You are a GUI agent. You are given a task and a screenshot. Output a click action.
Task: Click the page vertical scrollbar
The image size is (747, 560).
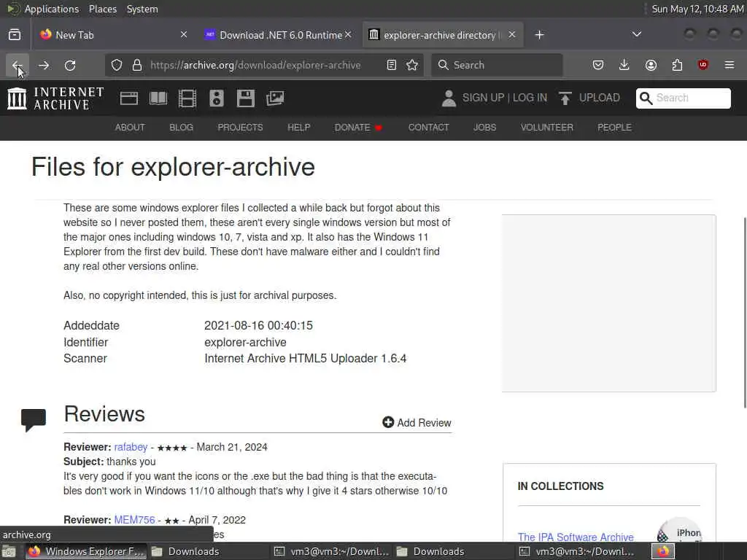[x=745, y=312]
